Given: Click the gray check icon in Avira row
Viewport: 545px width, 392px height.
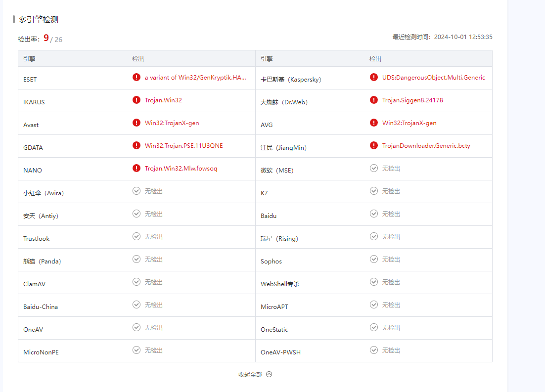Looking at the screenshot, I should coord(136,191).
